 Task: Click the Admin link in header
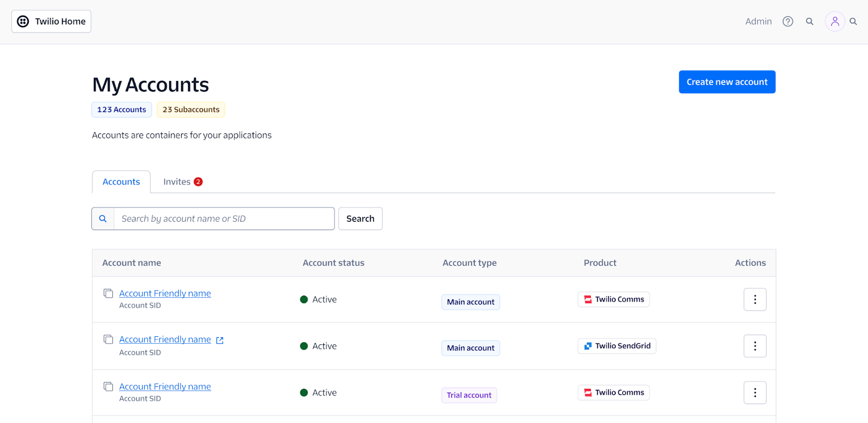[x=758, y=22]
